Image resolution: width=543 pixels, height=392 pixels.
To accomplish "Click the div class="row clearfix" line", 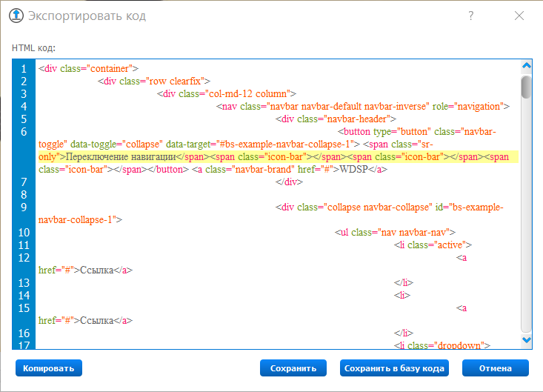I will (x=154, y=81).
